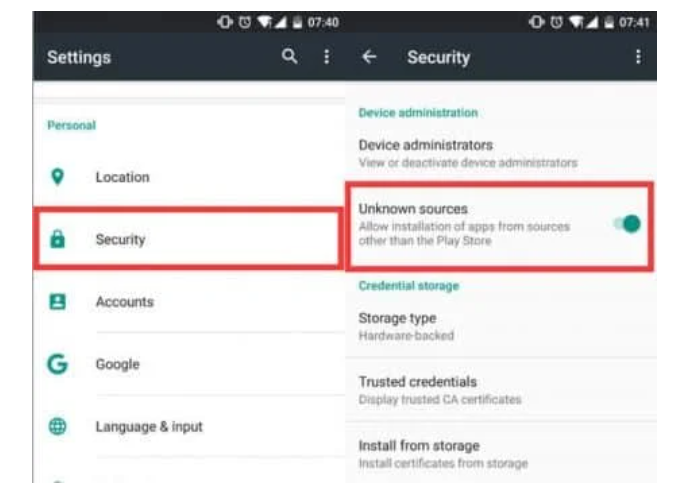Tap the search magnifier in Settings header
Viewport: 676px width, 500px height.
point(289,56)
